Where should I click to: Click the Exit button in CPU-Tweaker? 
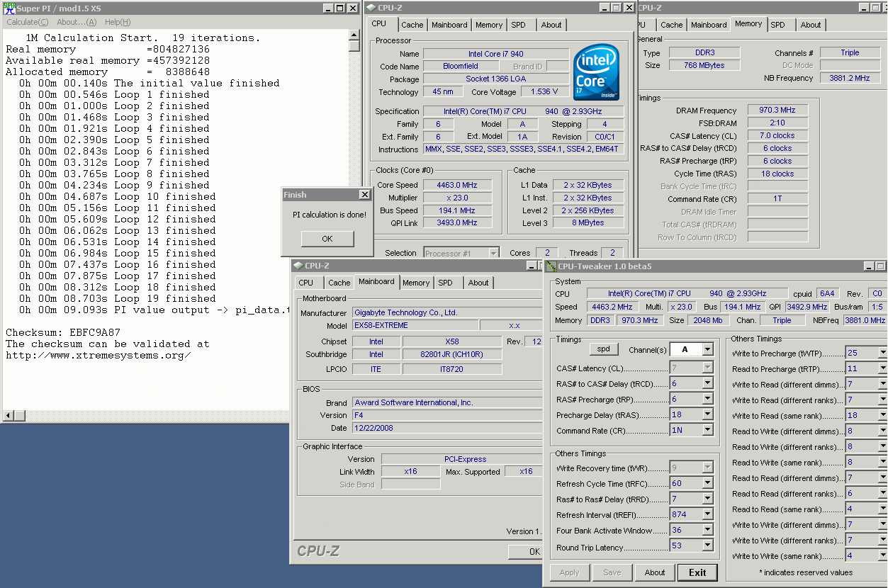point(697,572)
